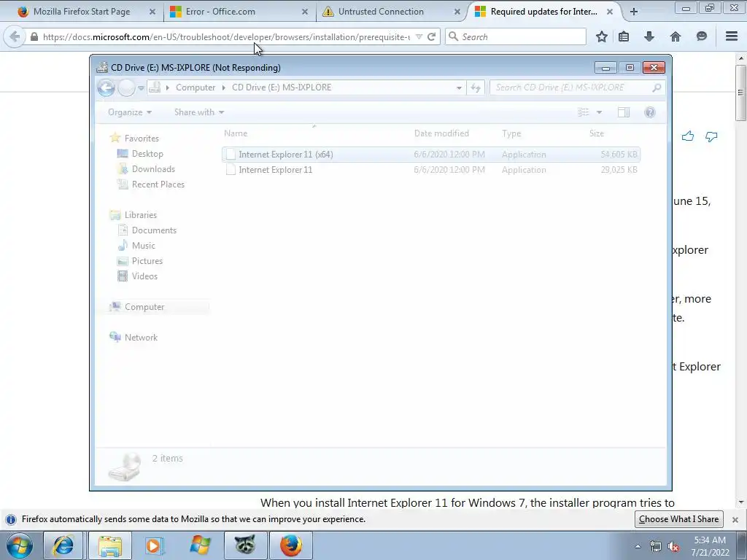The width and height of the screenshot is (747, 560).
Task: Open the Windows Start menu orb
Action: point(19,545)
